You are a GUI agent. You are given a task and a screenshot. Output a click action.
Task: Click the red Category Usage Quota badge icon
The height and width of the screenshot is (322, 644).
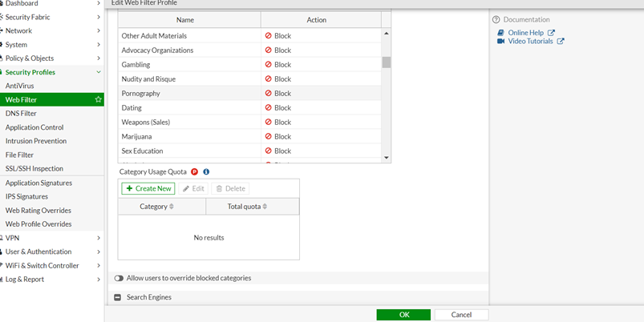pyautogui.click(x=195, y=172)
